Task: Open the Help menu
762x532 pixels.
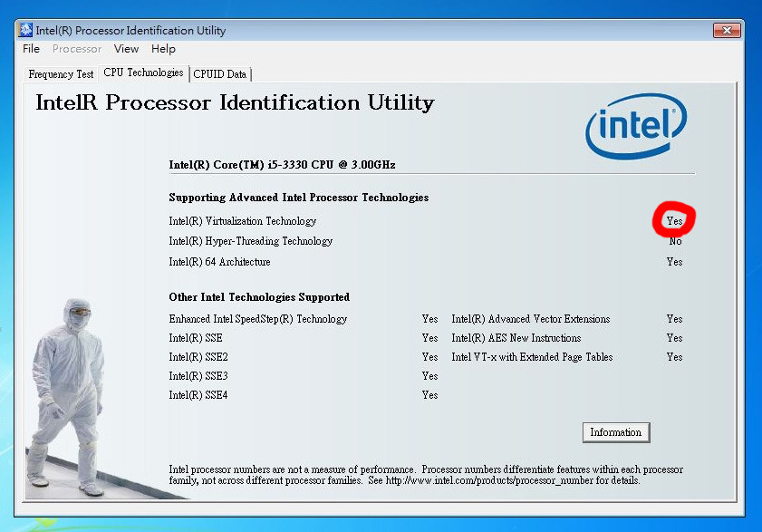Action: pyautogui.click(x=163, y=49)
